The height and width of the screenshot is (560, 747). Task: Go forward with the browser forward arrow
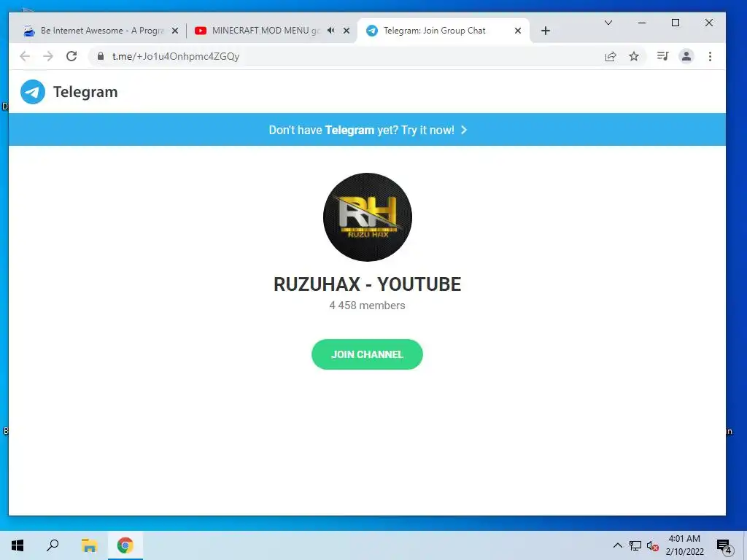tap(48, 56)
